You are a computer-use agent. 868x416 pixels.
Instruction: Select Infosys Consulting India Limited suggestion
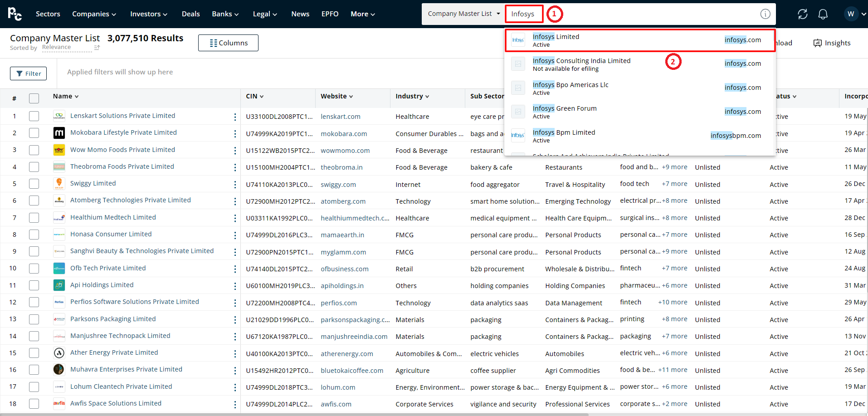[x=640, y=64]
